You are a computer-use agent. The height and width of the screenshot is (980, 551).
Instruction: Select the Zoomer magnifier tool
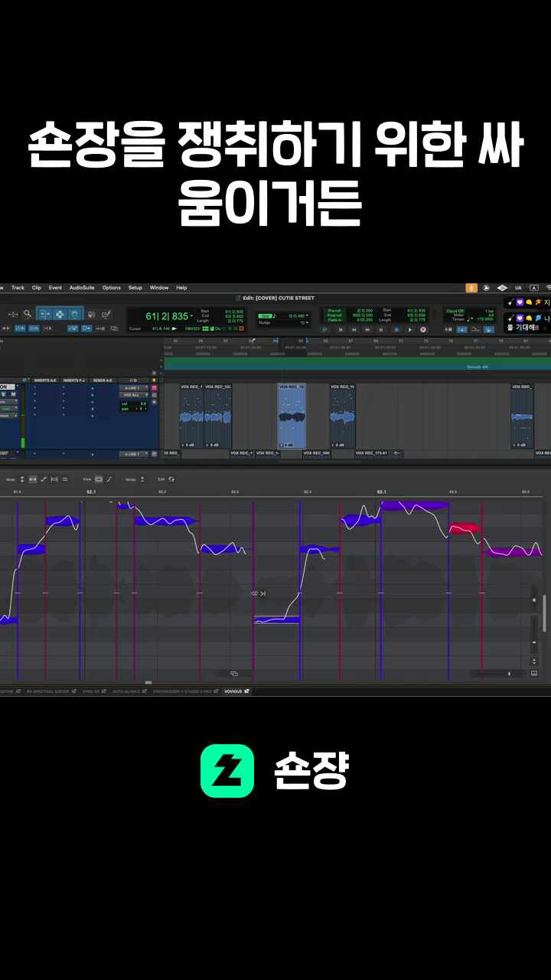tap(27, 314)
